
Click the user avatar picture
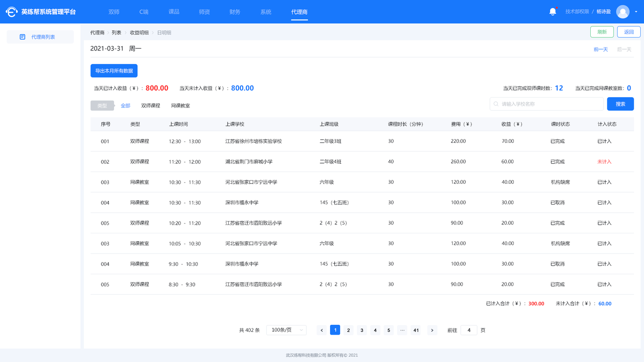[x=623, y=12]
